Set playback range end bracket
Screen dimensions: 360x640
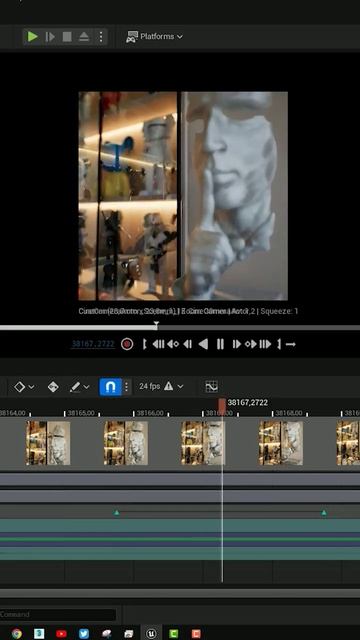[279, 344]
